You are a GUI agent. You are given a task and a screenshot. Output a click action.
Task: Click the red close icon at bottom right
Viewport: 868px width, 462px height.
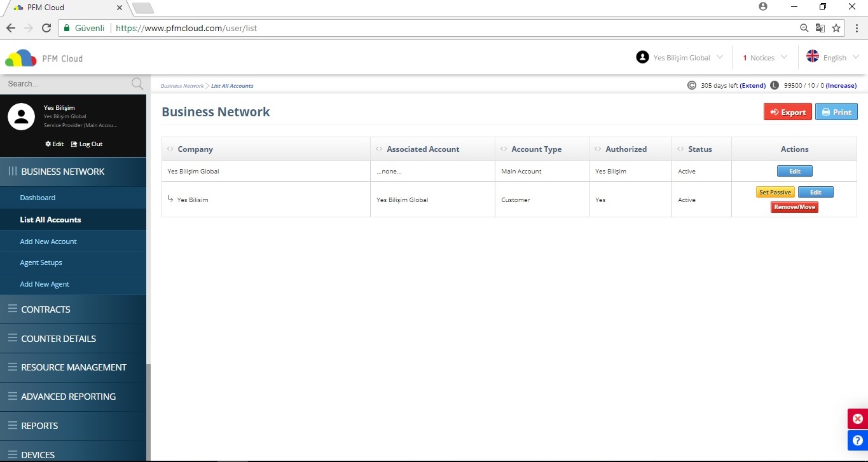pyautogui.click(x=858, y=419)
